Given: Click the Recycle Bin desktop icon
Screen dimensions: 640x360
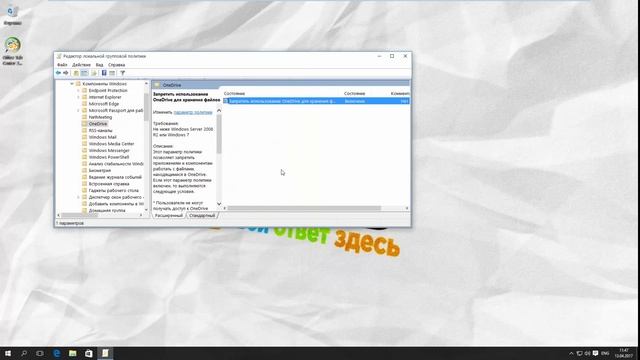Looking at the screenshot, I should (x=12, y=15).
